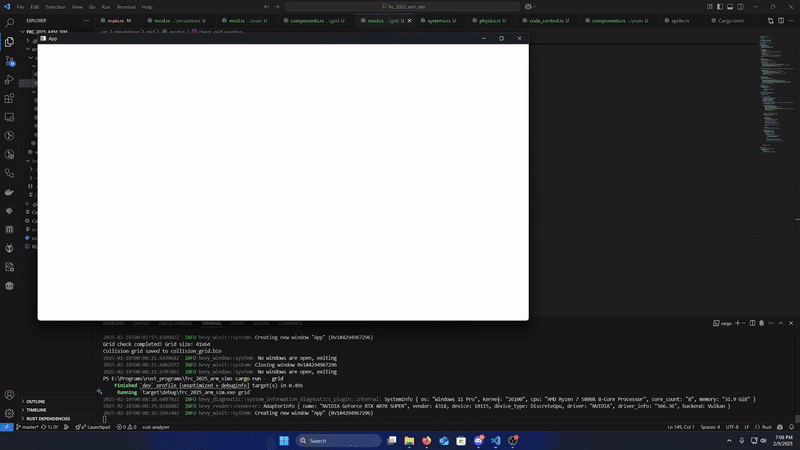Open Firefox from taskbar

point(427,441)
